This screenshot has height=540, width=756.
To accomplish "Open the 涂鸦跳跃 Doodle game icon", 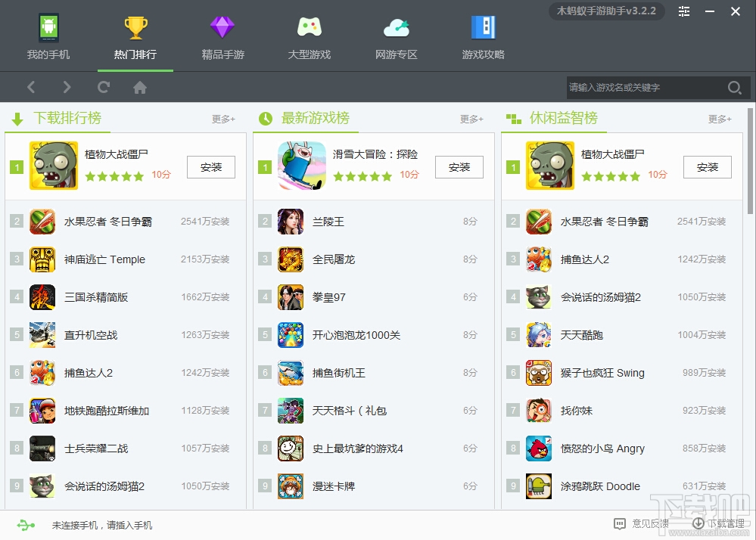I will [x=539, y=486].
